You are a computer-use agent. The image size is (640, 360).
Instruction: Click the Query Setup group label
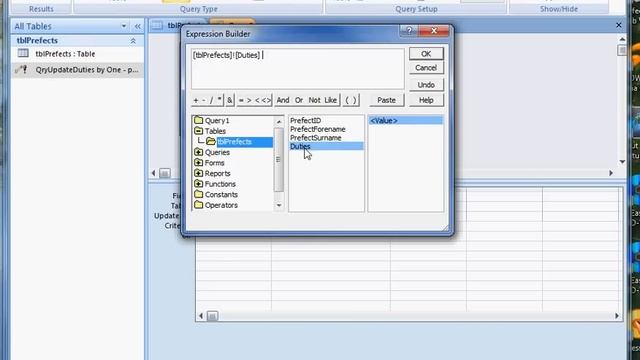tap(416, 9)
